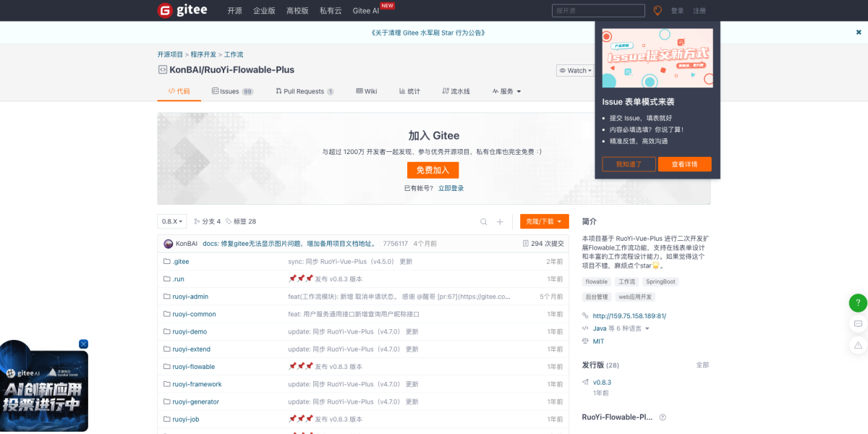Open the 代码 tab
Viewport: 868px width, 434px height.
click(x=179, y=91)
